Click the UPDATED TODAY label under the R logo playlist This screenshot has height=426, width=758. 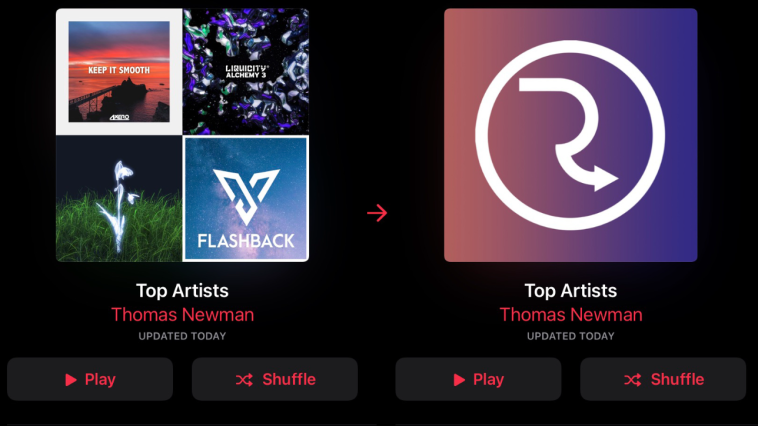[571, 336]
